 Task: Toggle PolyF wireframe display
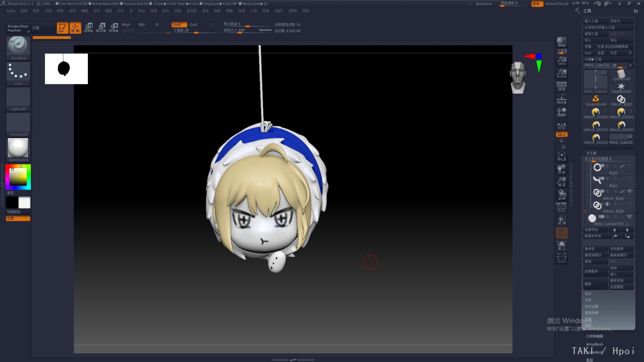562,208
